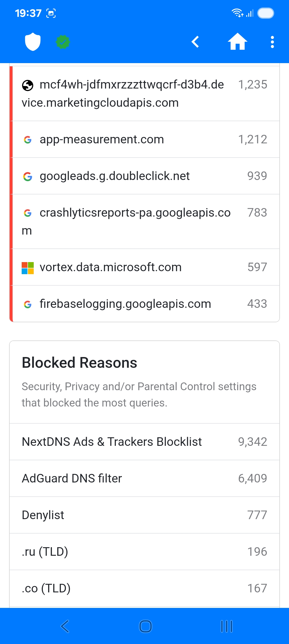This screenshot has width=289, height=644.
Task: Tap the .co (TLD) row
Action: click(144, 588)
